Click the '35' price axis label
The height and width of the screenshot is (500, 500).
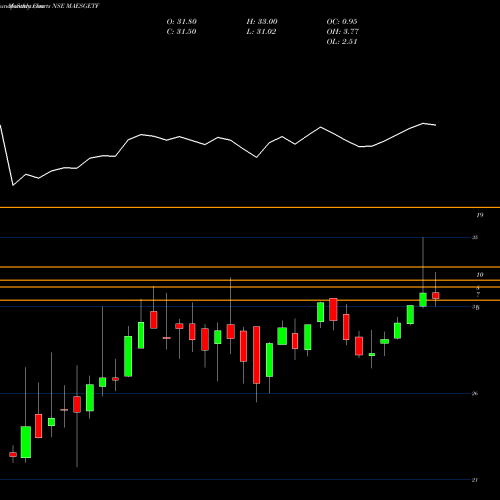point(475,237)
